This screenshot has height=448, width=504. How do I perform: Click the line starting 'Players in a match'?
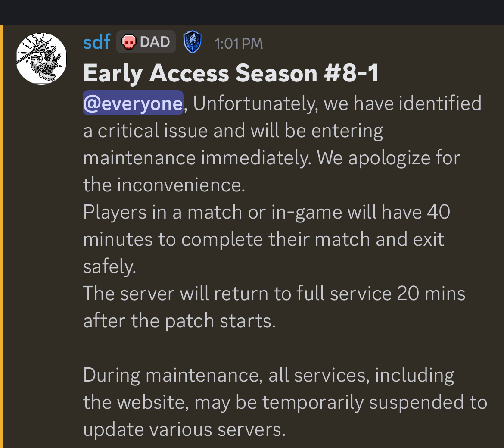click(x=266, y=212)
